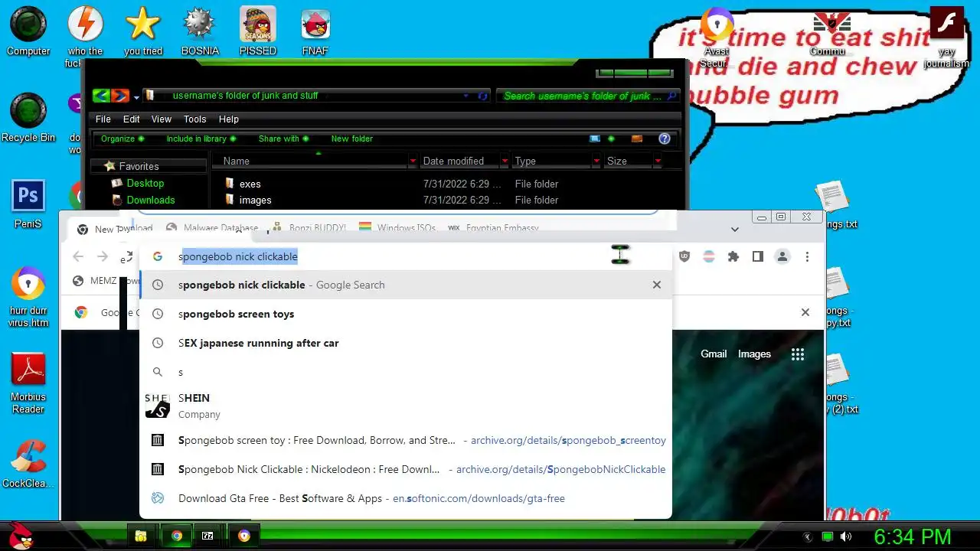Click the Gmail link on Google page

(x=714, y=354)
